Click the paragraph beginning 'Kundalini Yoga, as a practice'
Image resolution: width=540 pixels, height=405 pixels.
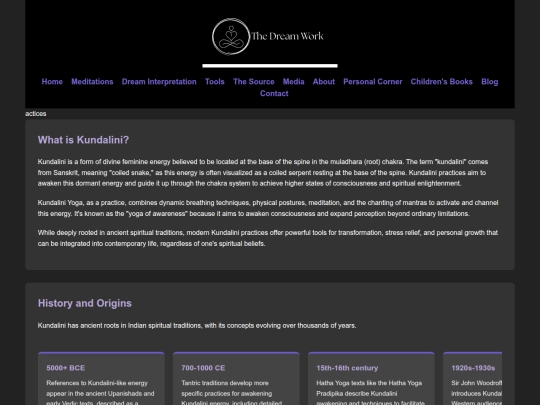click(268, 208)
